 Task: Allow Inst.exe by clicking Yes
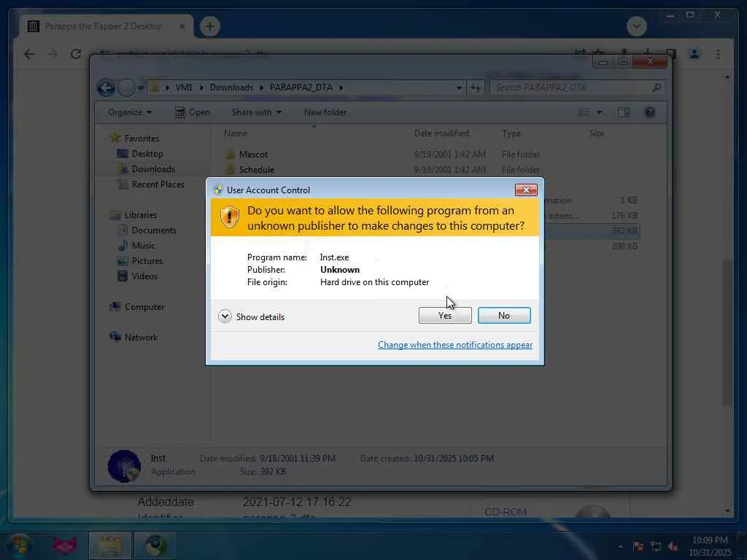click(x=445, y=315)
